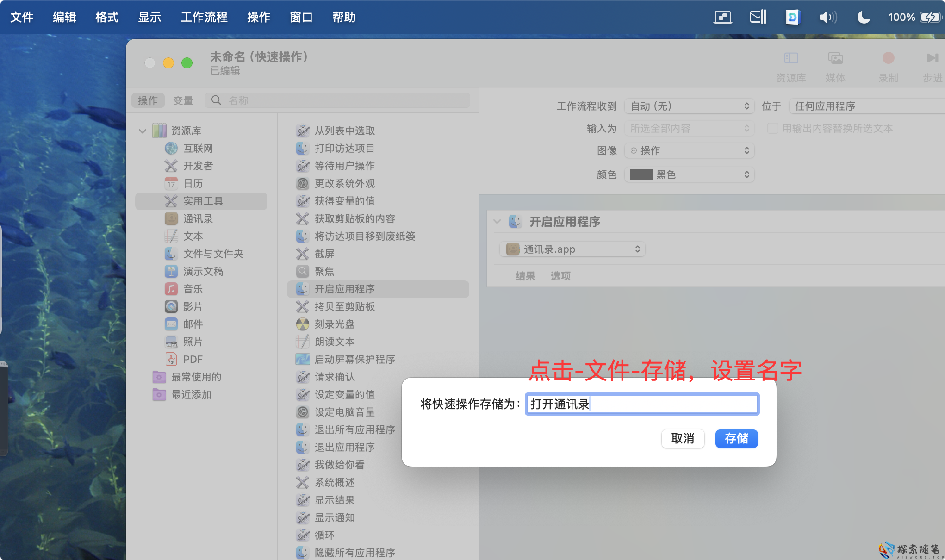Toggle the volume icon in menu bar
Screen dimensions: 945x560
(827, 17)
